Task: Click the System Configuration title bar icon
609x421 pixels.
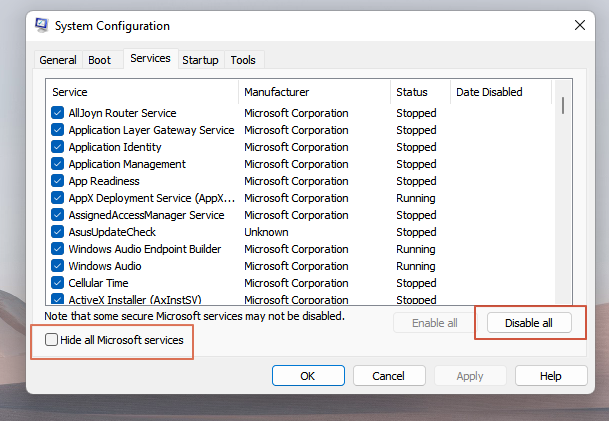Action: 40,25
